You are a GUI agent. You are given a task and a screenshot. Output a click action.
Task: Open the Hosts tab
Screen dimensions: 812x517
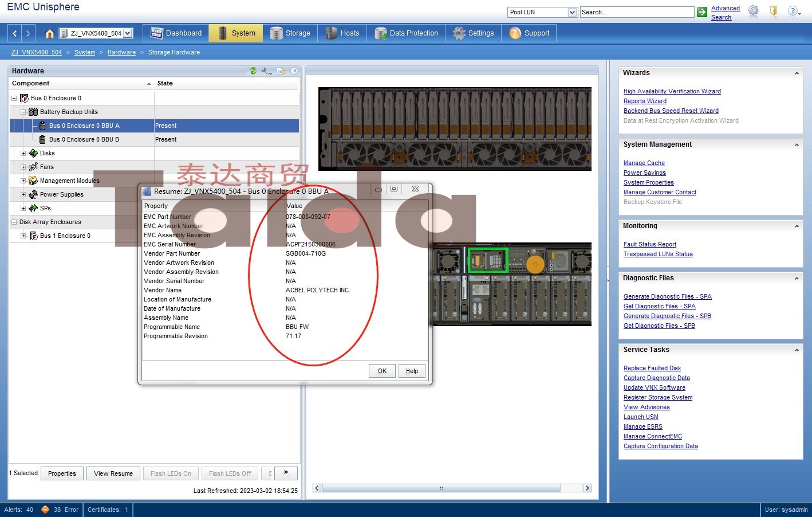click(x=342, y=33)
